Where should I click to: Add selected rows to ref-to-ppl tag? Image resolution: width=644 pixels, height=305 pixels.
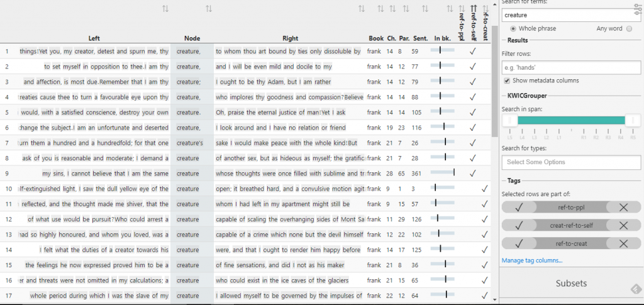coord(519,208)
